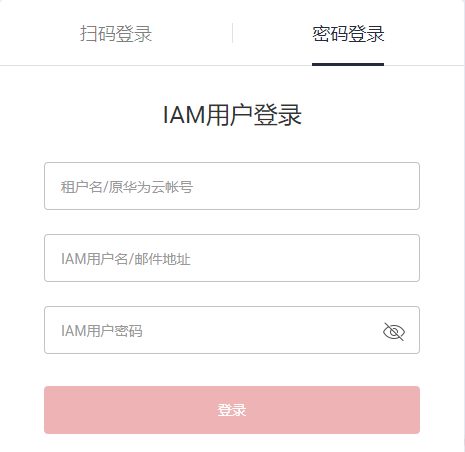The width and height of the screenshot is (465, 452).
Task: Select the 密码登录 tab
Action: 348,34
